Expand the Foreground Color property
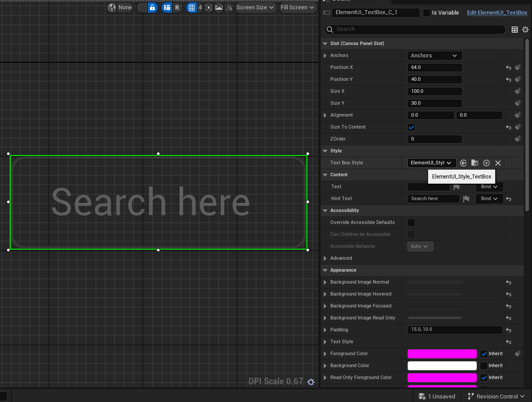 tap(325, 354)
